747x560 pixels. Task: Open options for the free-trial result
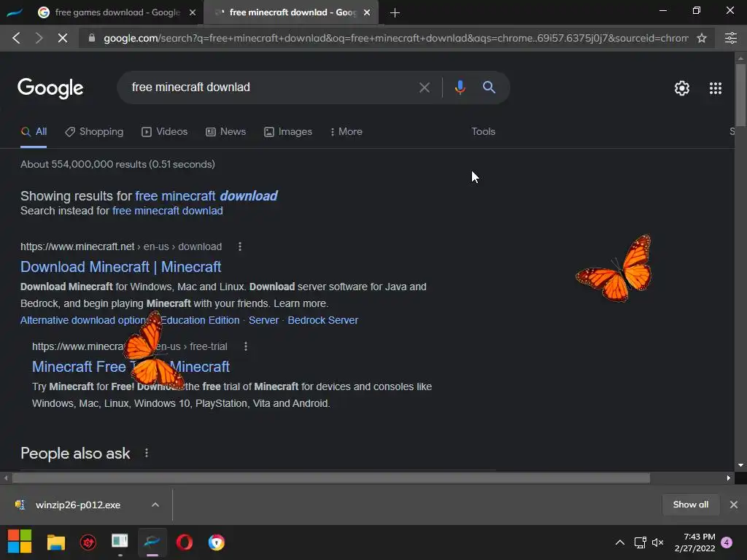(245, 346)
